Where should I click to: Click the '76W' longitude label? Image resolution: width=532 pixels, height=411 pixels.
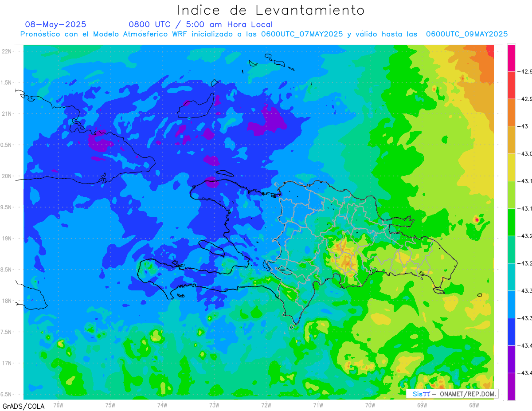pyautogui.click(x=58, y=405)
